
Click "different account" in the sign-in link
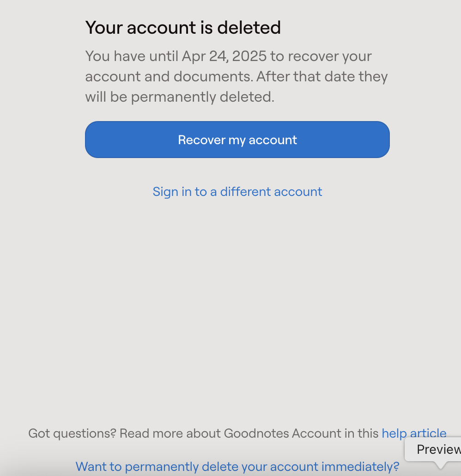[x=271, y=191]
